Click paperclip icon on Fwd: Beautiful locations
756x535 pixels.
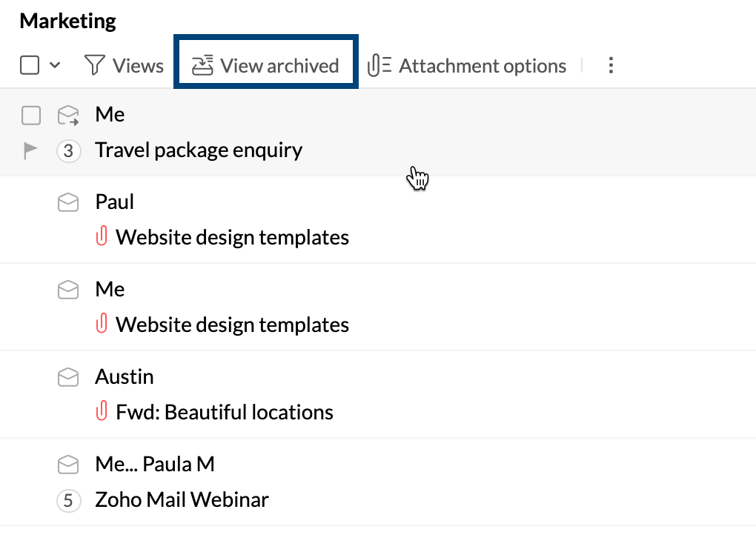click(102, 412)
